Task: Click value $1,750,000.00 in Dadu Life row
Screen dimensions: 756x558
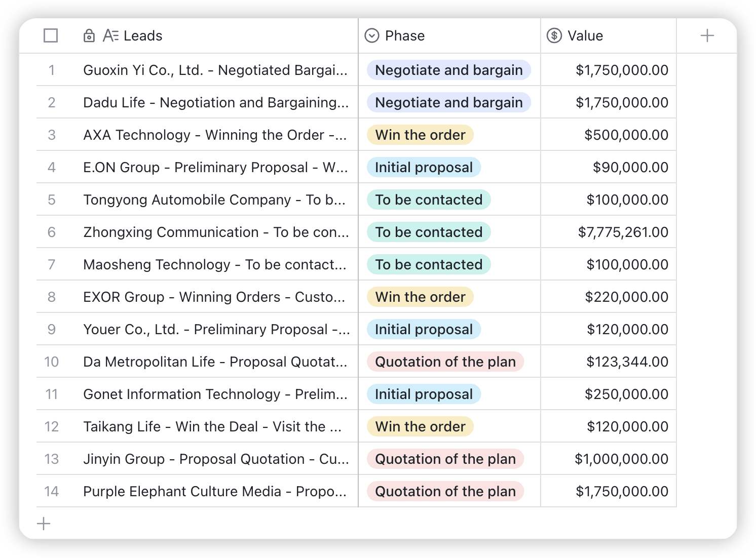Action: 622,102
